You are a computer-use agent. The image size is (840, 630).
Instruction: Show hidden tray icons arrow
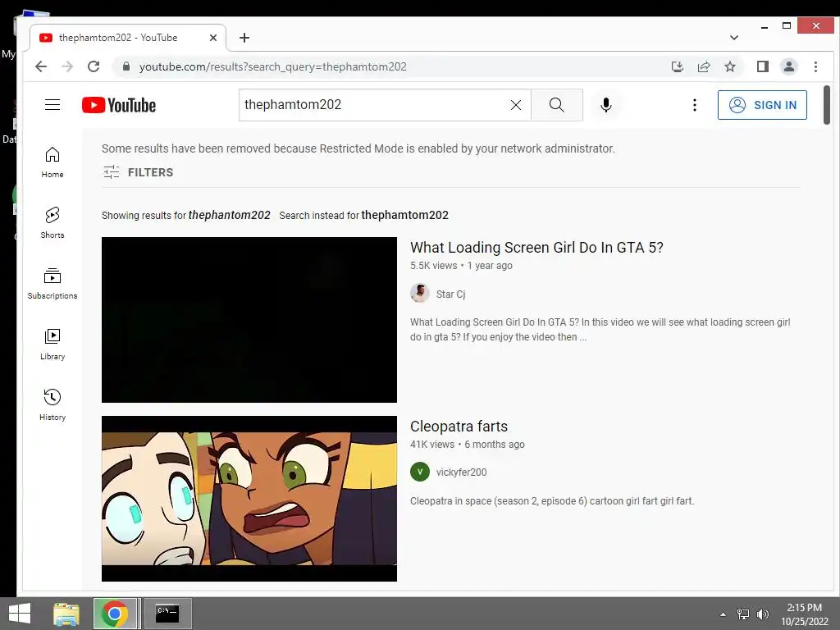[x=723, y=614]
